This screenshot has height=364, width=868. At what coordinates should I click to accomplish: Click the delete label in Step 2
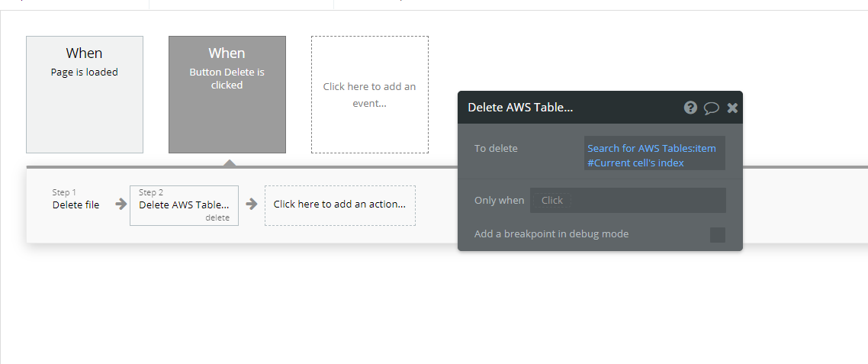(x=217, y=217)
